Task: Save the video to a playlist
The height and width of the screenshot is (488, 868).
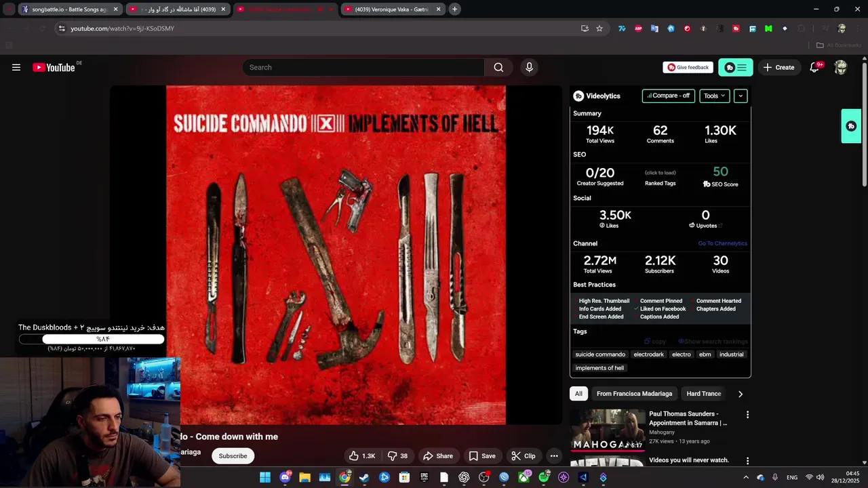Action: pos(482,456)
